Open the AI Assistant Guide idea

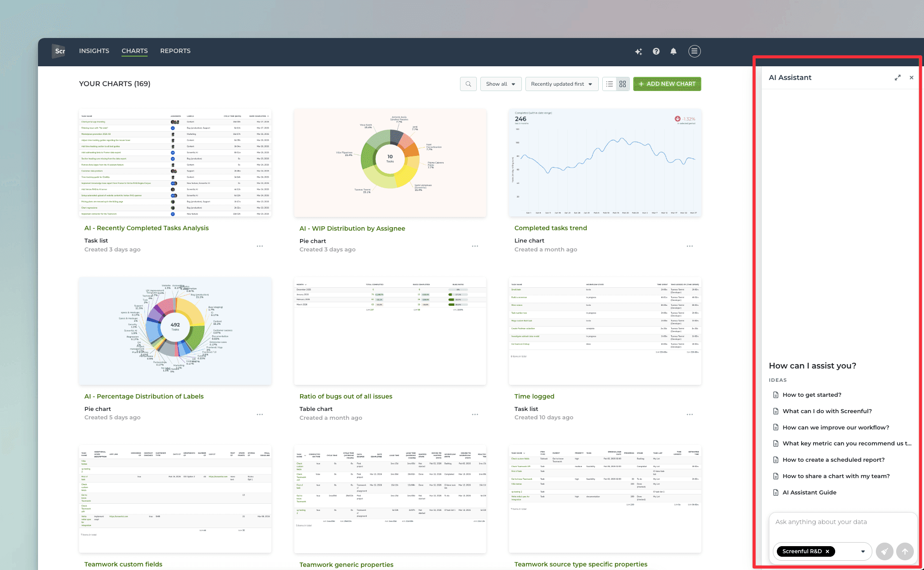[809, 492]
